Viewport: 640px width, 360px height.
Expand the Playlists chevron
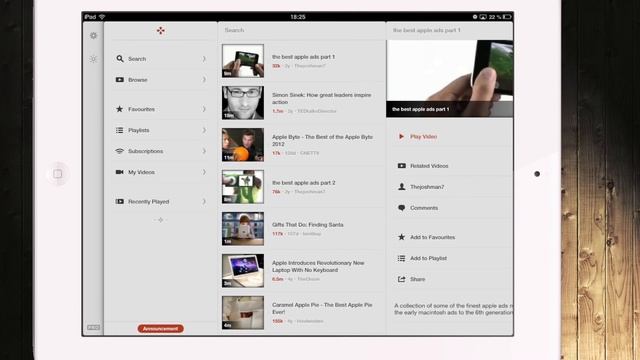(x=204, y=130)
